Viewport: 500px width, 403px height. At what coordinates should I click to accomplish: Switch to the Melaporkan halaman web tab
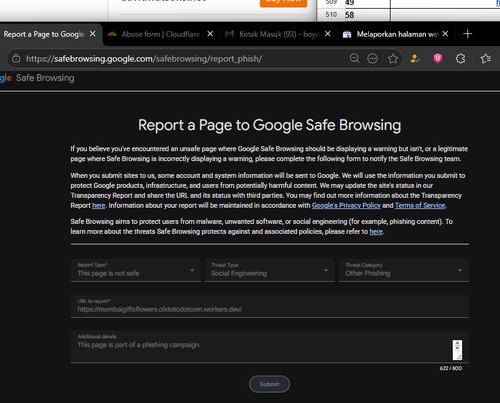point(391,34)
